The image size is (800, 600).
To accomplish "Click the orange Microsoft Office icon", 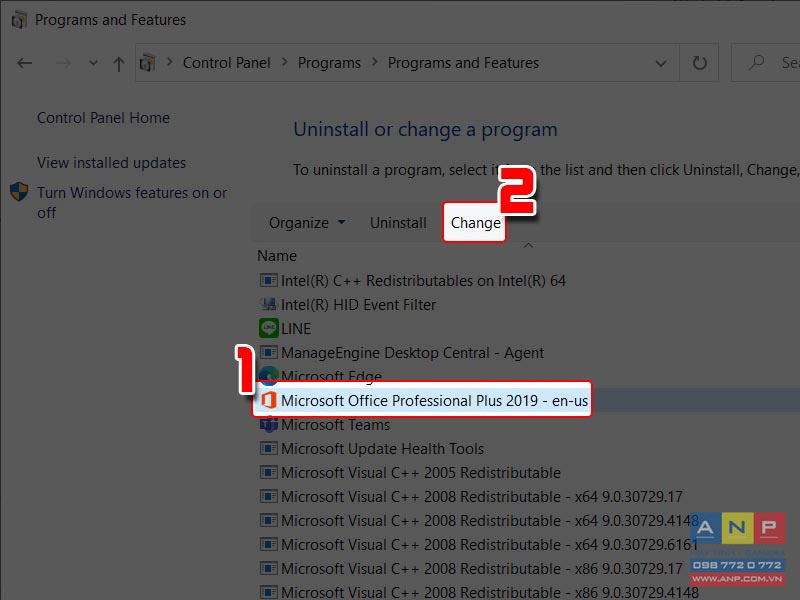I will (269, 400).
